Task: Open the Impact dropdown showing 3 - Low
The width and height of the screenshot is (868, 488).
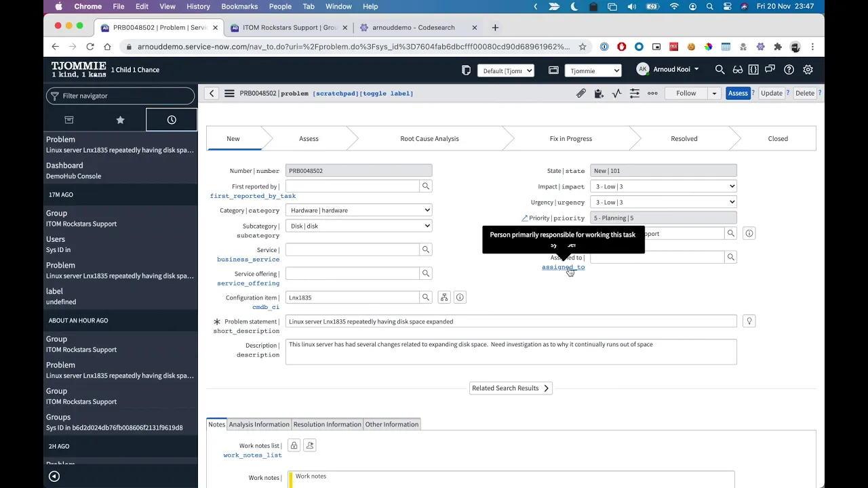Action: click(x=663, y=186)
